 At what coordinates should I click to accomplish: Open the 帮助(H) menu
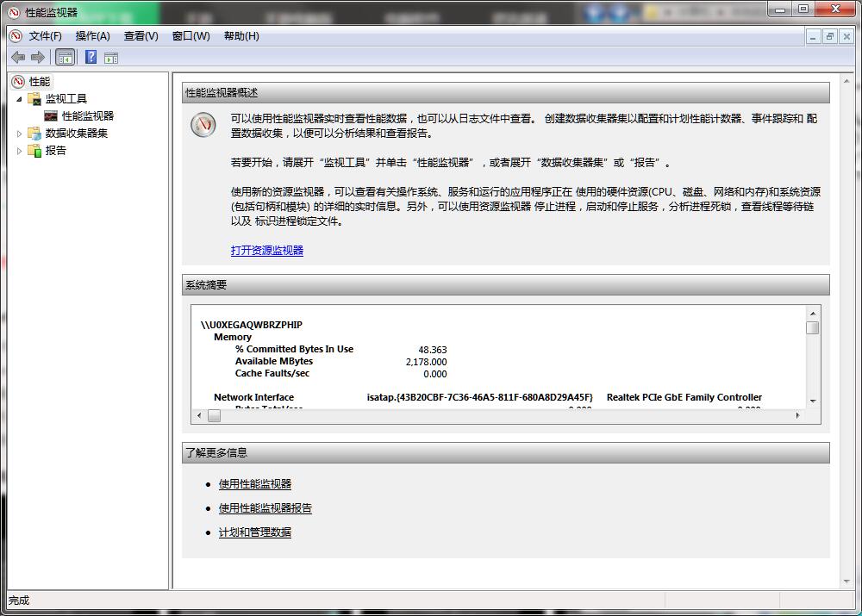pyautogui.click(x=241, y=36)
